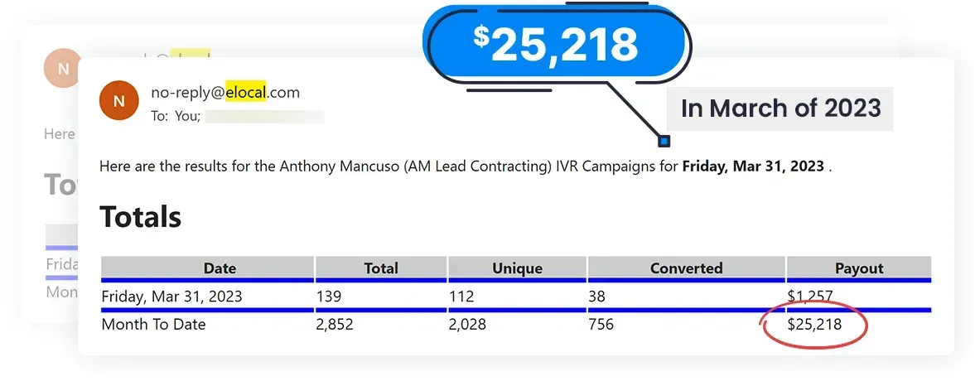
Task: Select the Total column header
Action: [x=381, y=268]
